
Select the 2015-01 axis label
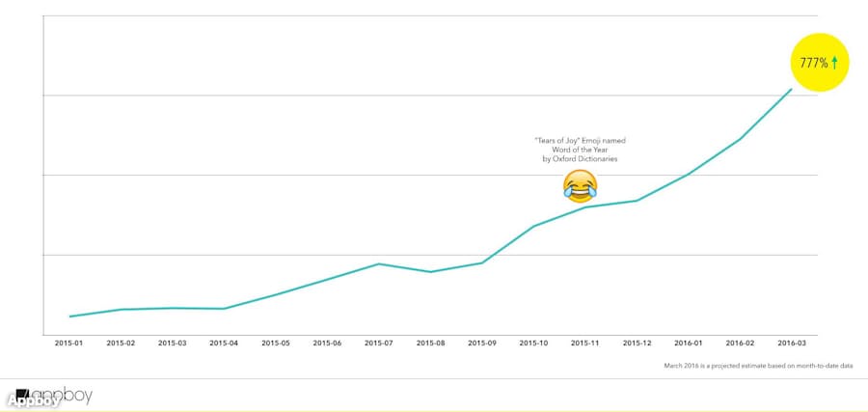click(x=69, y=343)
